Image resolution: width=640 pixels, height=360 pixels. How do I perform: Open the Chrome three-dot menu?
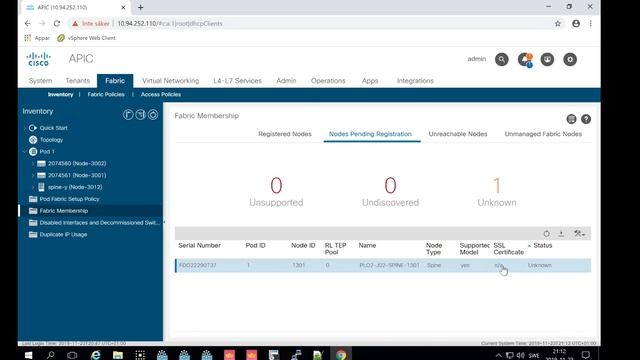591,24
